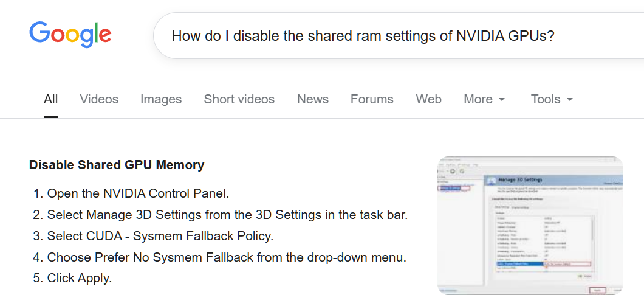The image size is (644, 306).
Task: Click step 4 Prefer No Sysmem Fallback
Action: tap(220, 257)
